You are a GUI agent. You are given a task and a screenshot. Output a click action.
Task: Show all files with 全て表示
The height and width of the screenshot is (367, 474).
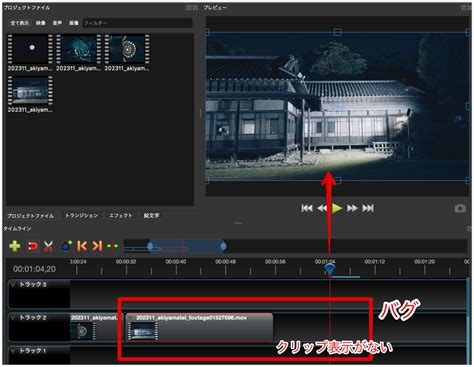(x=20, y=23)
